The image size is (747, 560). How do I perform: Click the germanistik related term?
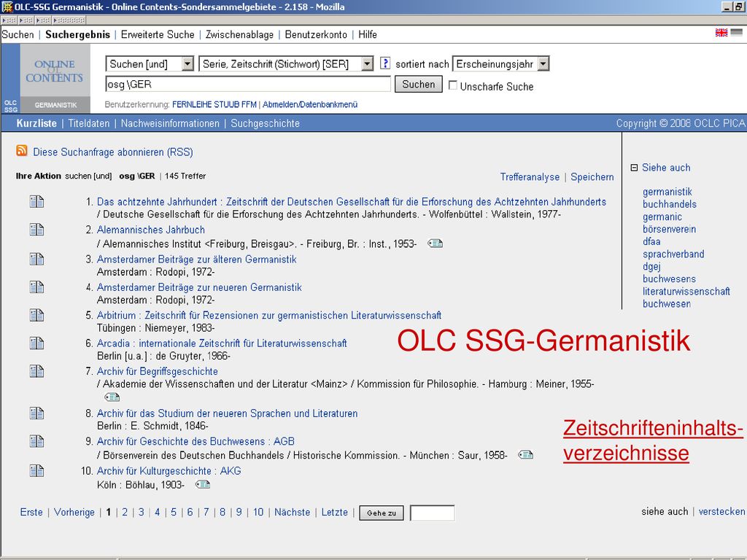coord(667,192)
